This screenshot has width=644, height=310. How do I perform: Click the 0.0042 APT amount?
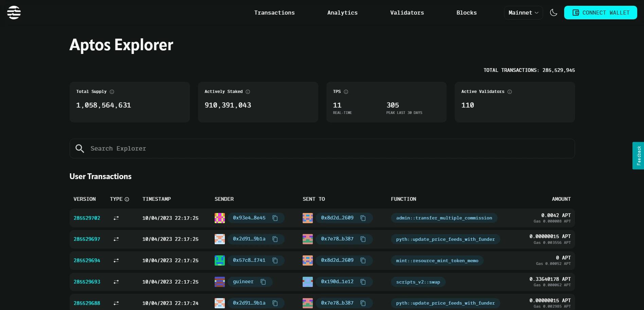coord(556,215)
